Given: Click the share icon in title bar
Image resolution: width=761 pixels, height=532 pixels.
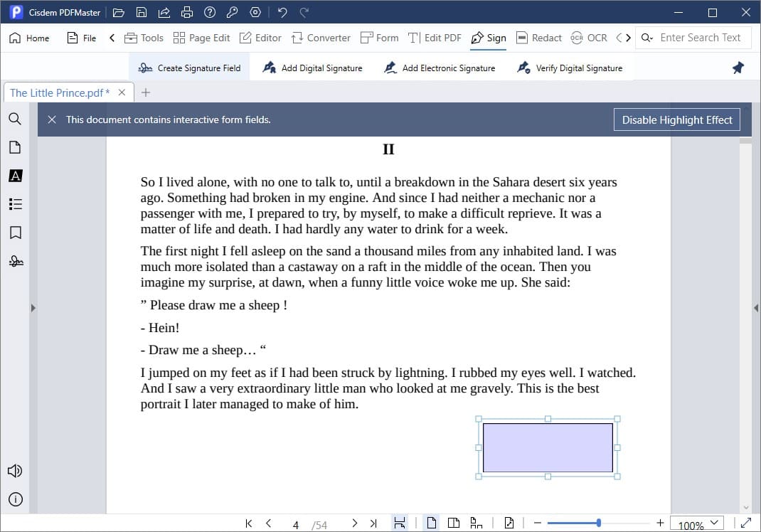Looking at the screenshot, I should tap(164, 13).
